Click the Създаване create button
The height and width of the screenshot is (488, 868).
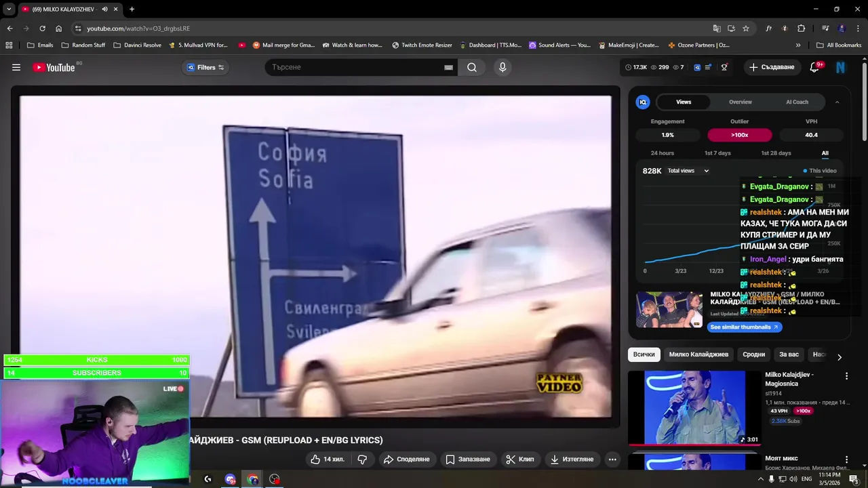click(x=771, y=67)
